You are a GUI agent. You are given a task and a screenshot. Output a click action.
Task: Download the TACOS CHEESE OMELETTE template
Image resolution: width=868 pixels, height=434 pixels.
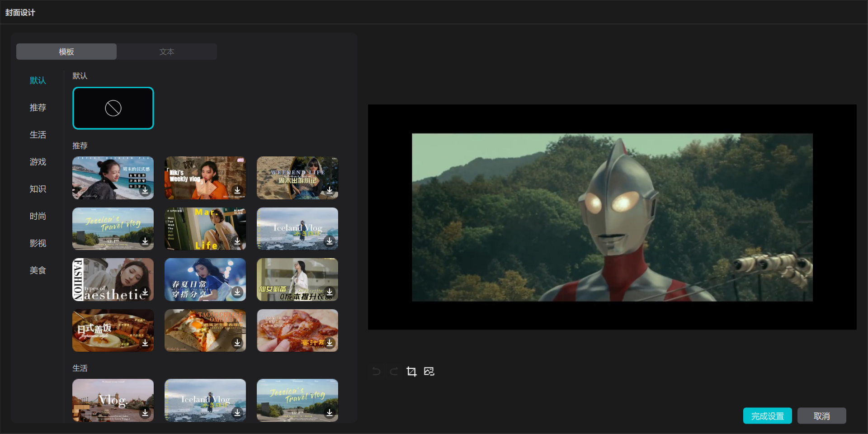tap(237, 343)
